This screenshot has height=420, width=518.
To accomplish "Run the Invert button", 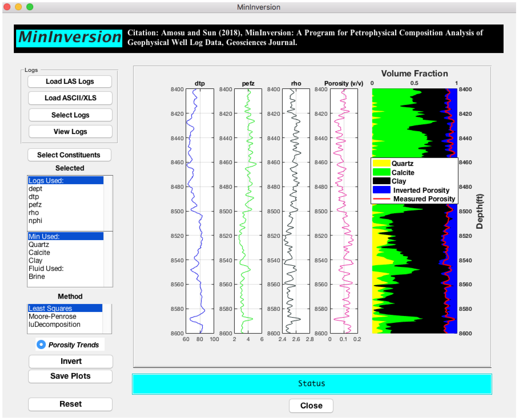I will tap(71, 361).
